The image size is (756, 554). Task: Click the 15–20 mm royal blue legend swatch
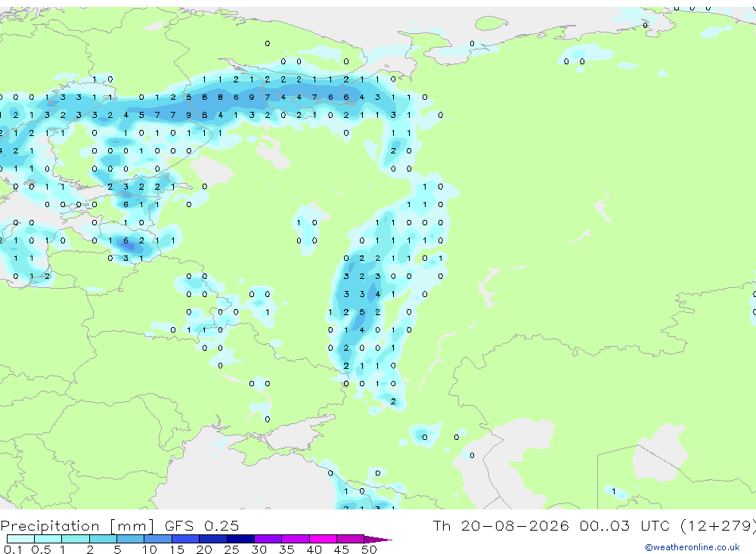pos(185,539)
